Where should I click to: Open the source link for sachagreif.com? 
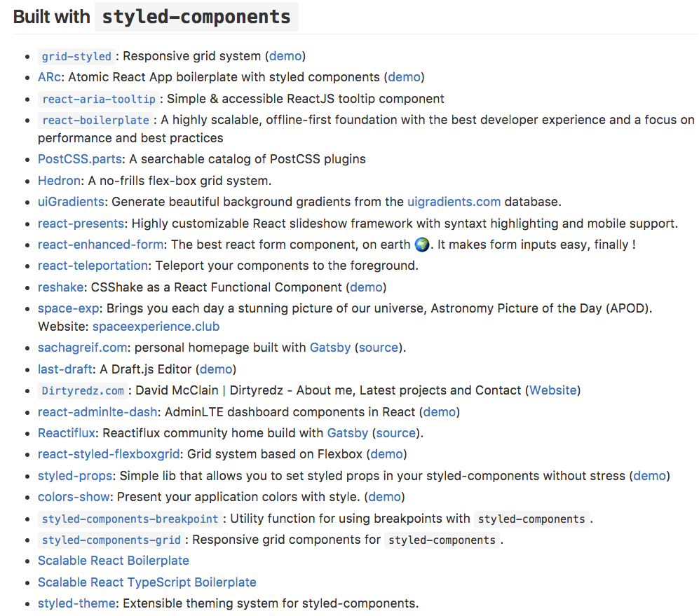(x=379, y=348)
